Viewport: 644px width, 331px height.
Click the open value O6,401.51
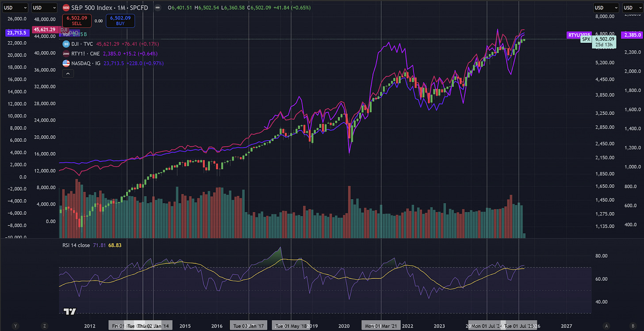[x=180, y=8]
